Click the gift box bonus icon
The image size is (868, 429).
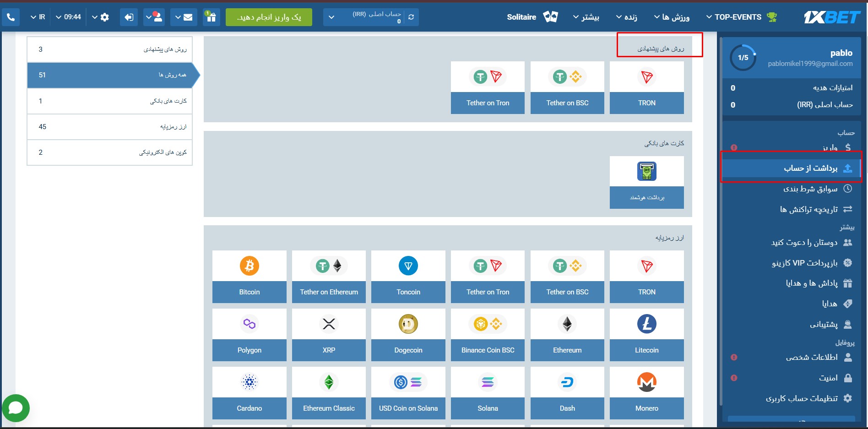tap(211, 17)
